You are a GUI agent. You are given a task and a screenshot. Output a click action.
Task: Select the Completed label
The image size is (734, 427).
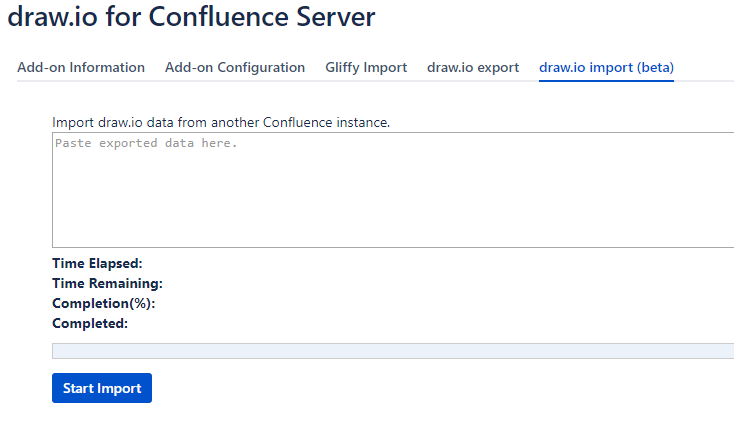click(90, 324)
